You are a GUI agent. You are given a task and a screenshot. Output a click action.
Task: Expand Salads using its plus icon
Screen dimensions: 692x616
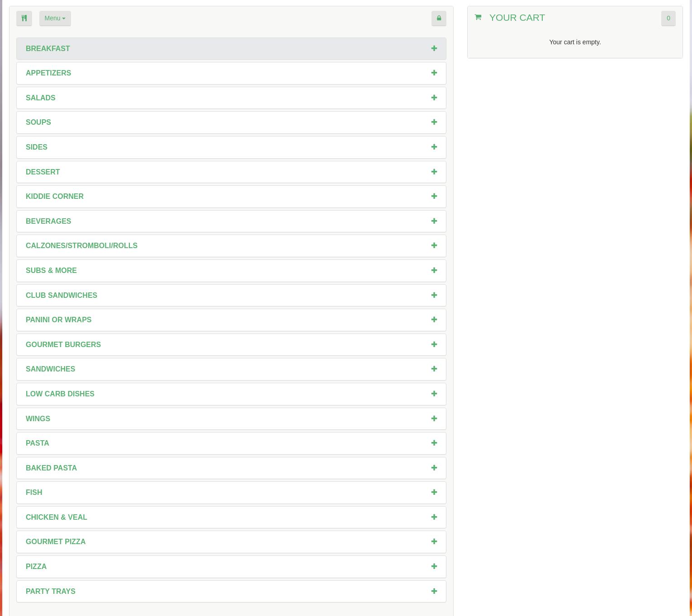434,98
